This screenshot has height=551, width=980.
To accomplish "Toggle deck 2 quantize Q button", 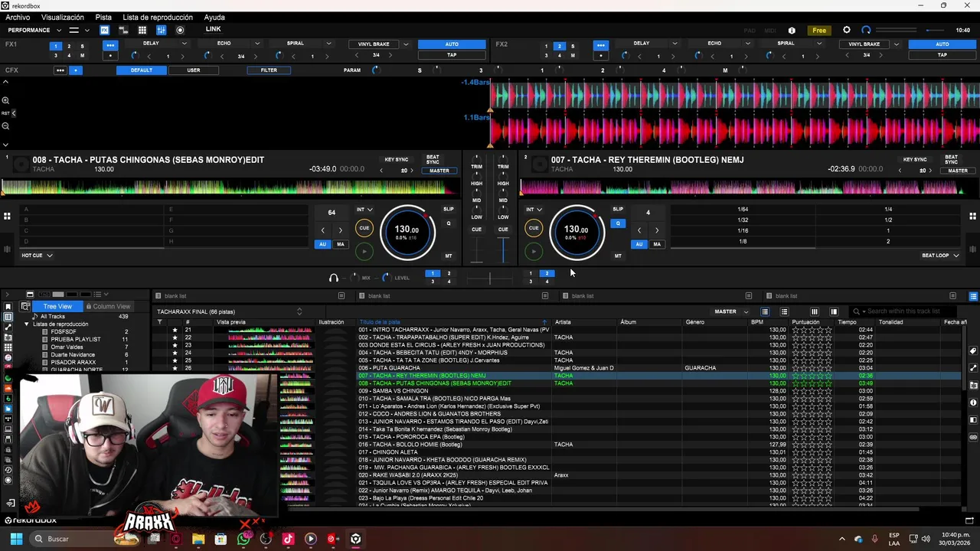I will coord(618,223).
